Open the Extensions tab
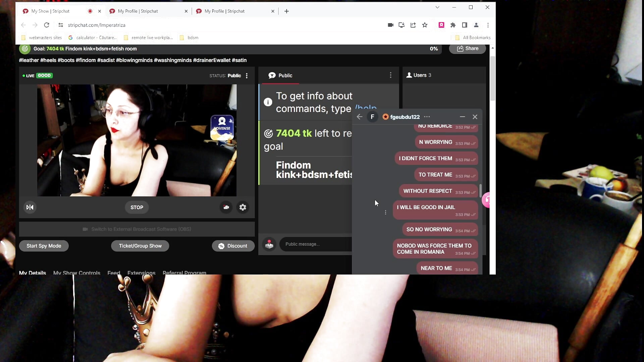This screenshot has width=644, height=362. click(x=141, y=273)
